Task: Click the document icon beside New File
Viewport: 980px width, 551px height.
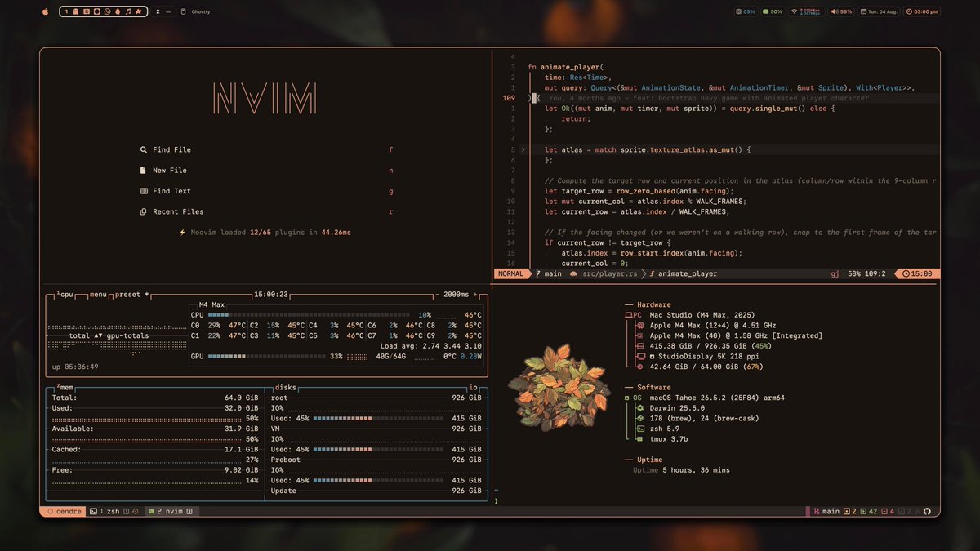Action: (144, 170)
